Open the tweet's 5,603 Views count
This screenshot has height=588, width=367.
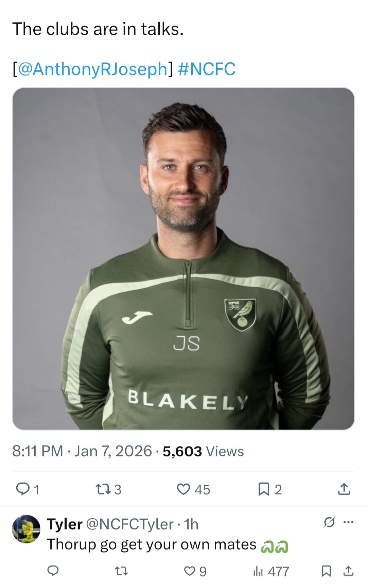tap(203, 452)
